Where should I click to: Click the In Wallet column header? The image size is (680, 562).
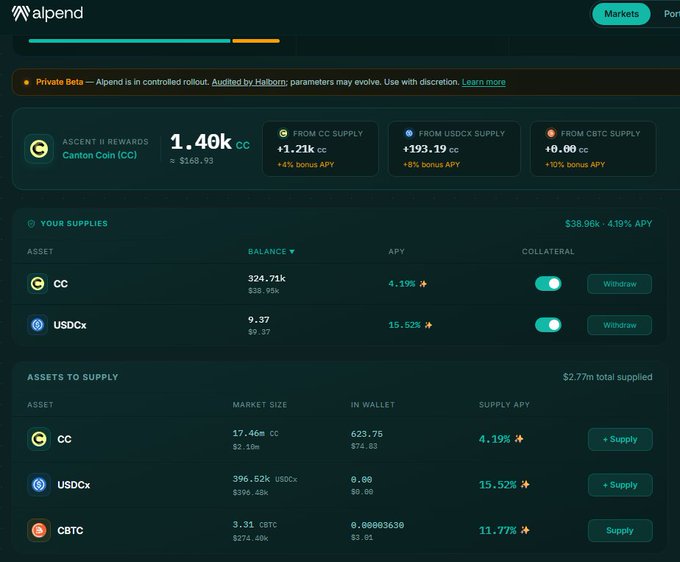pos(373,405)
